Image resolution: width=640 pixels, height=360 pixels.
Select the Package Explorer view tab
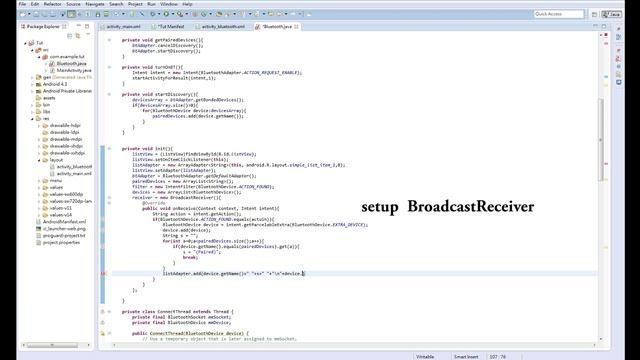coord(43,27)
